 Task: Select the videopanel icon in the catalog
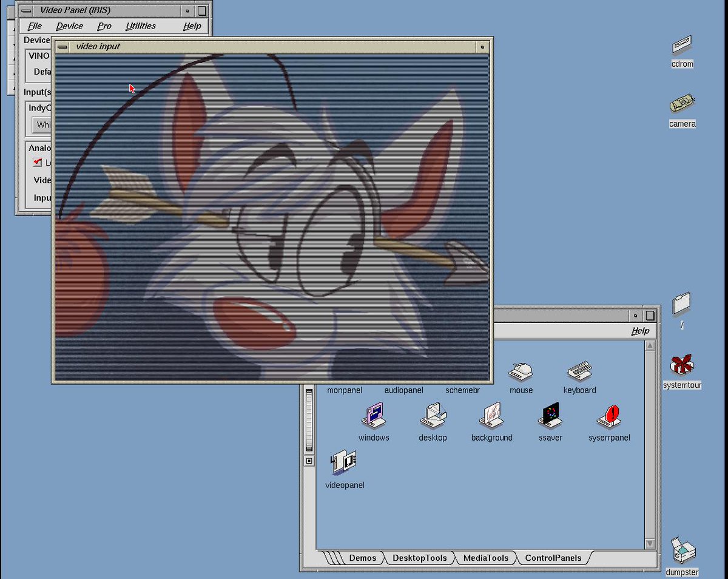344,463
